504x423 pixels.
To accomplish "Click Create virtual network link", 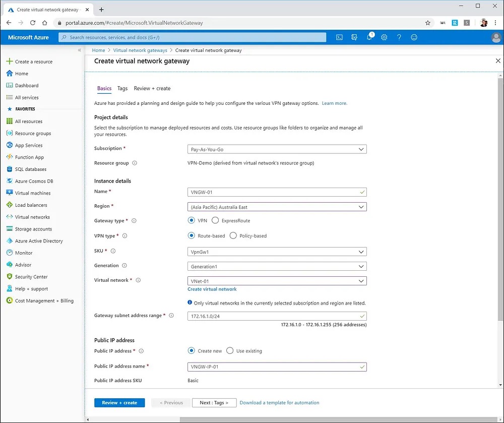I will tap(212, 289).
